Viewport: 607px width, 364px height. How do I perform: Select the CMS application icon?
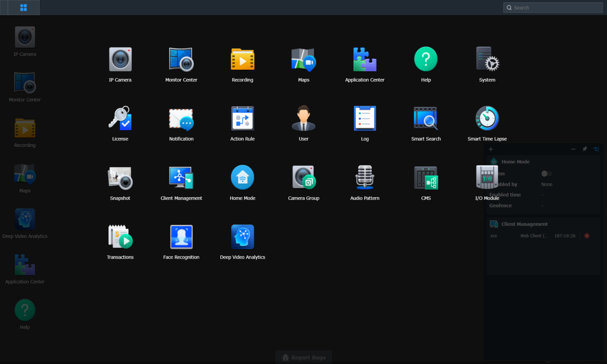click(426, 177)
